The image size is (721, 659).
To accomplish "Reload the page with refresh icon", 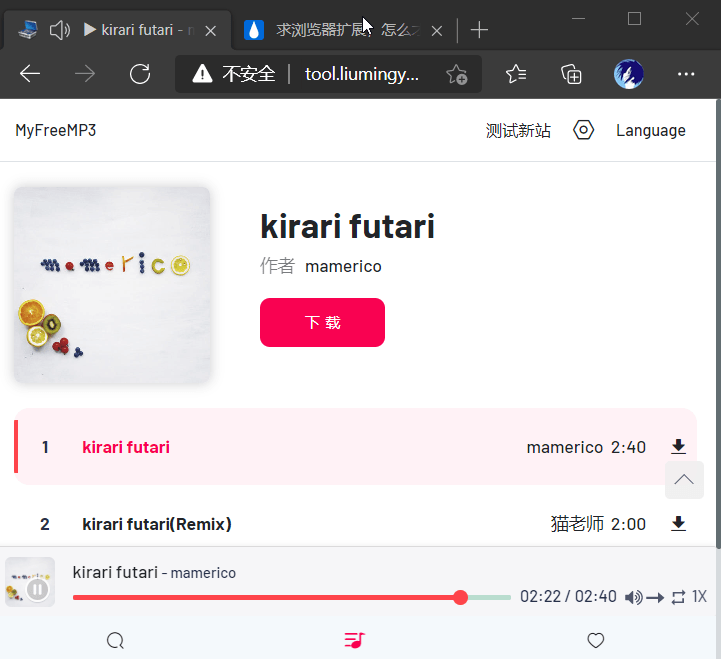I will click(x=140, y=74).
